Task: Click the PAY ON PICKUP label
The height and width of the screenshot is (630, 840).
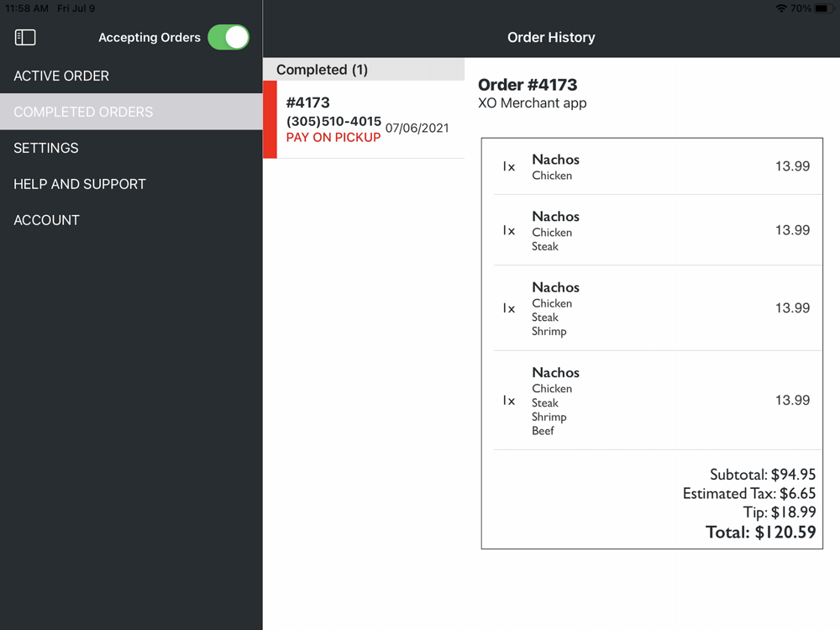Action: coord(333,138)
